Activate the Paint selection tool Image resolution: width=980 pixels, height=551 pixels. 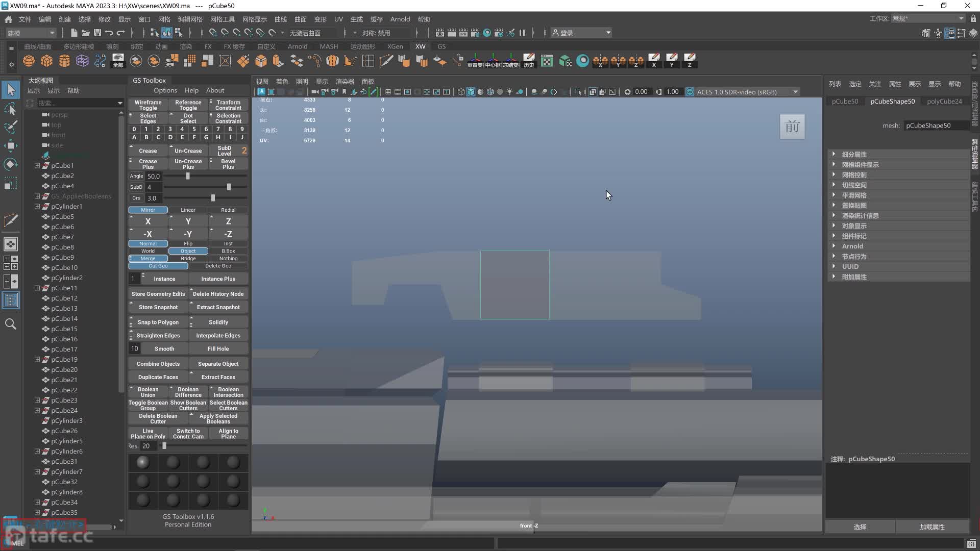tap(11, 127)
